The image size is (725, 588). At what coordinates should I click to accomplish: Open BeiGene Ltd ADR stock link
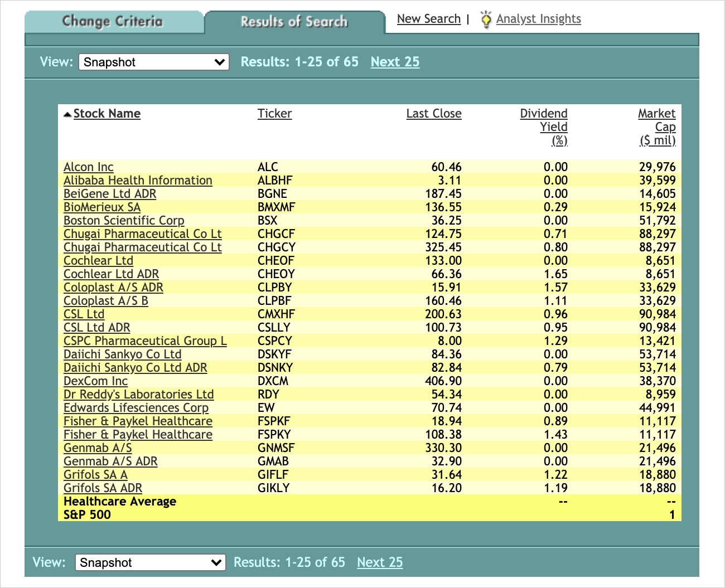(x=110, y=194)
